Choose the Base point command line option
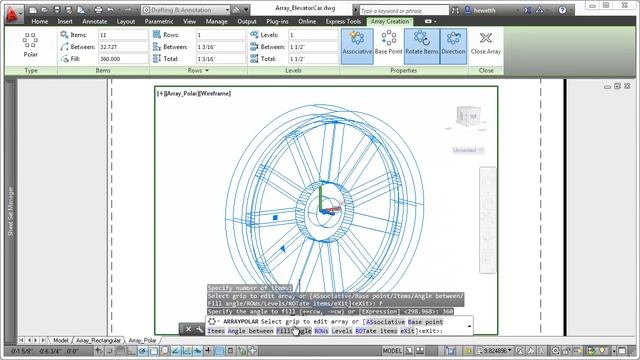 (x=425, y=322)
